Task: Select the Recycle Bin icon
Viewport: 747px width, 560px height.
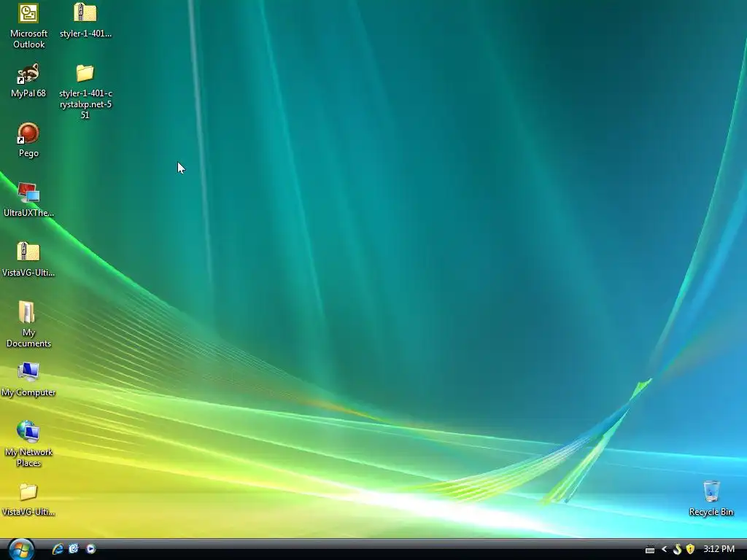Action: 711,491
